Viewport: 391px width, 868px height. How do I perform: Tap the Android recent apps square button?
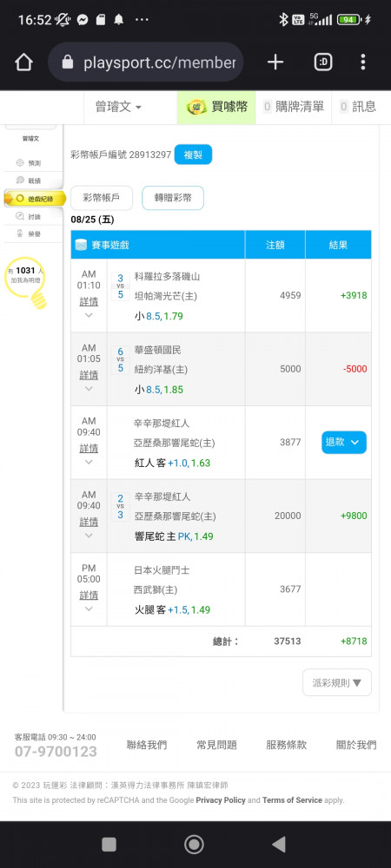[x=109, y=845]
